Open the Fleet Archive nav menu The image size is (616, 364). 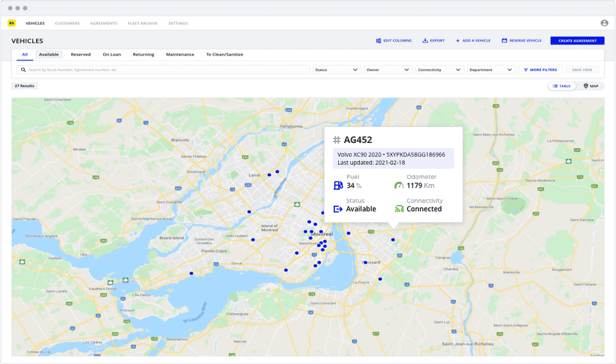click(x=142, y=23)
